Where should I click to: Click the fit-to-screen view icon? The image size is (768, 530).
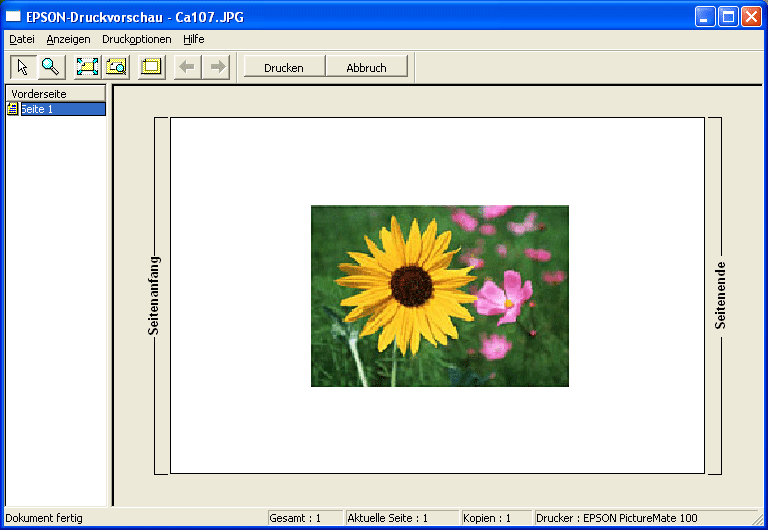87,67
